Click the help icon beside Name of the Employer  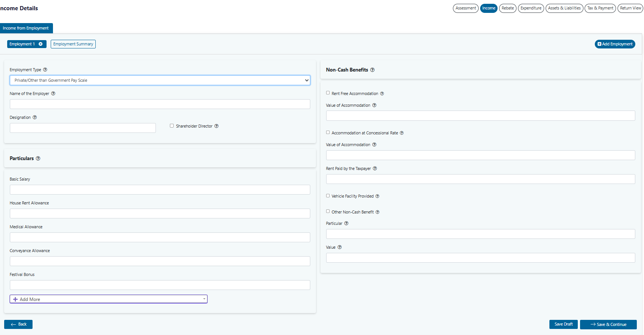53,93
